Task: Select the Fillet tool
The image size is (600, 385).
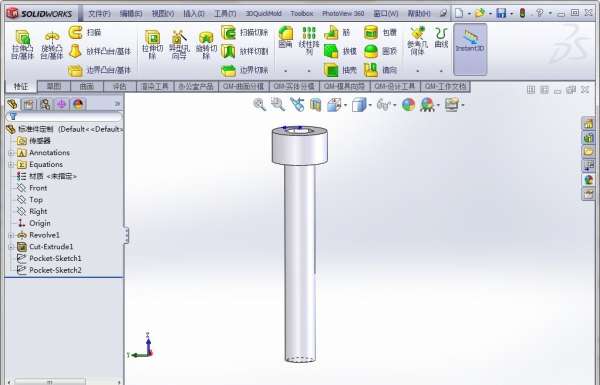Action: [285, 38]
